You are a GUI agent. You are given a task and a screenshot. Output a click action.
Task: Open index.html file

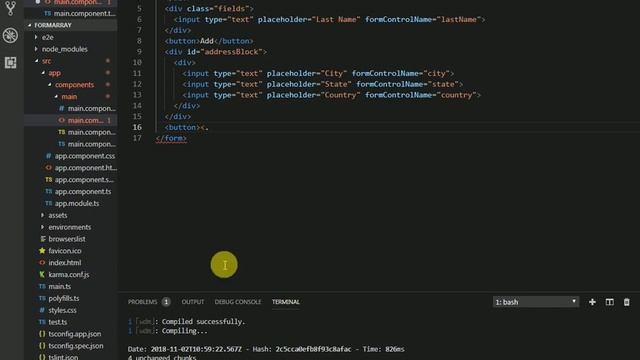click(71, 262)
